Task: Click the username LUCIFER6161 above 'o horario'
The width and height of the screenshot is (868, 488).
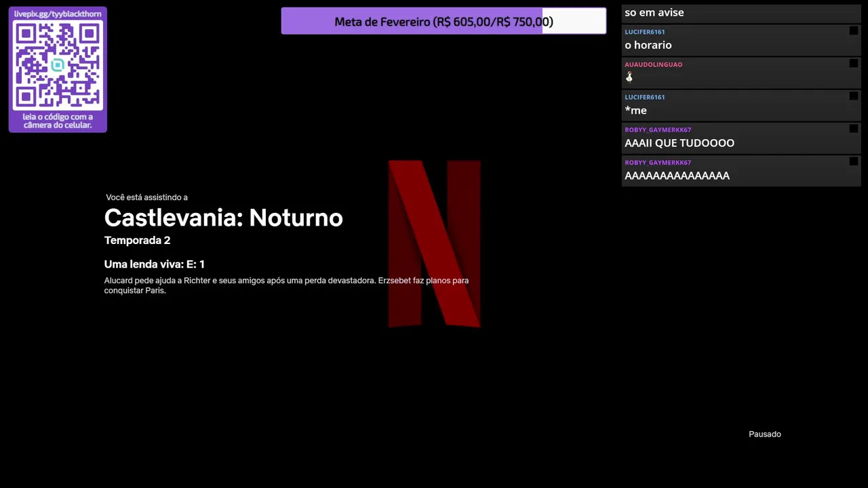Action: click(645, 32)
